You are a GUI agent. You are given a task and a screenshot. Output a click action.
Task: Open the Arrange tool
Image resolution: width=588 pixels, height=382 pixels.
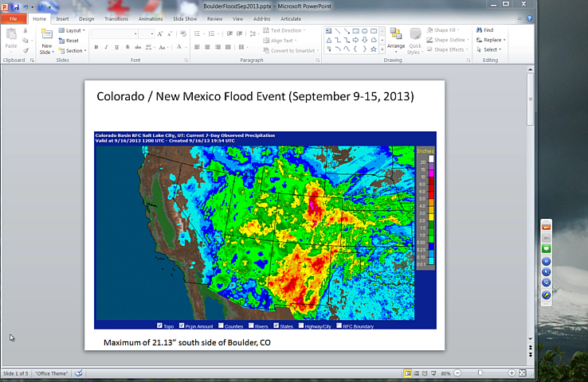396,40
